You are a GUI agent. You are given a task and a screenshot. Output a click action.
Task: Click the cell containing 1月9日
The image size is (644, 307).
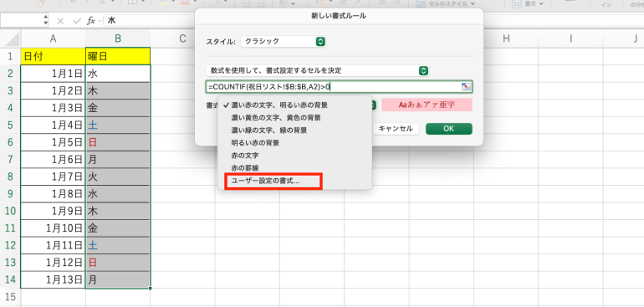pyautogui.click(x=53, y=211)
